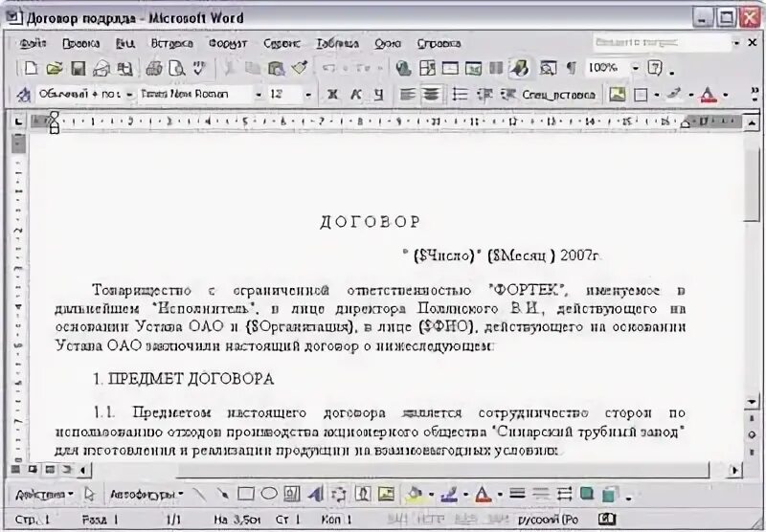Open the Окно menu
The height and width of the screenshot is (532, 766).
(x=388, y=43)
